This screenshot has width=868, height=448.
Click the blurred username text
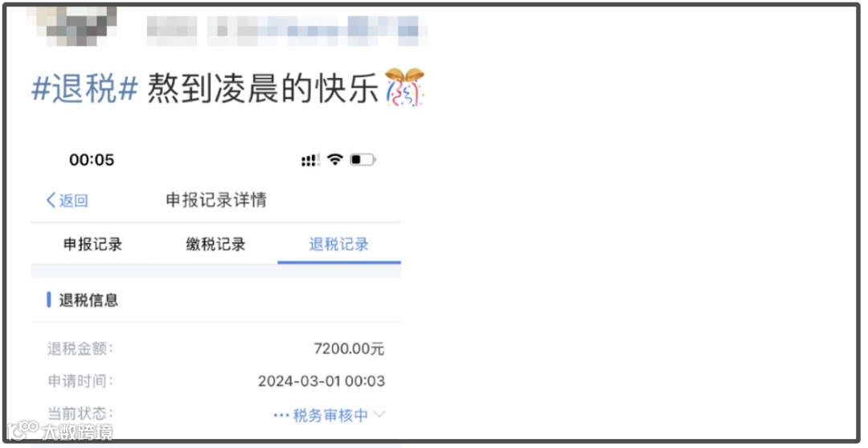point(285,30)
